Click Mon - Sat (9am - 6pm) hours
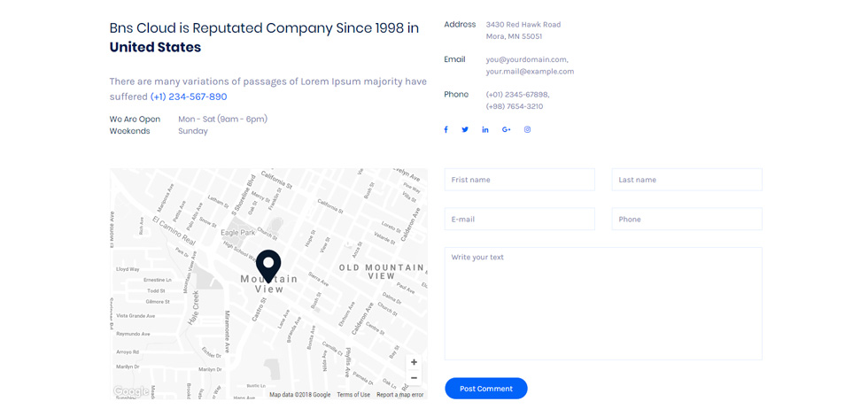This screenshot has height=417, width=868. [x=222, y=119]
